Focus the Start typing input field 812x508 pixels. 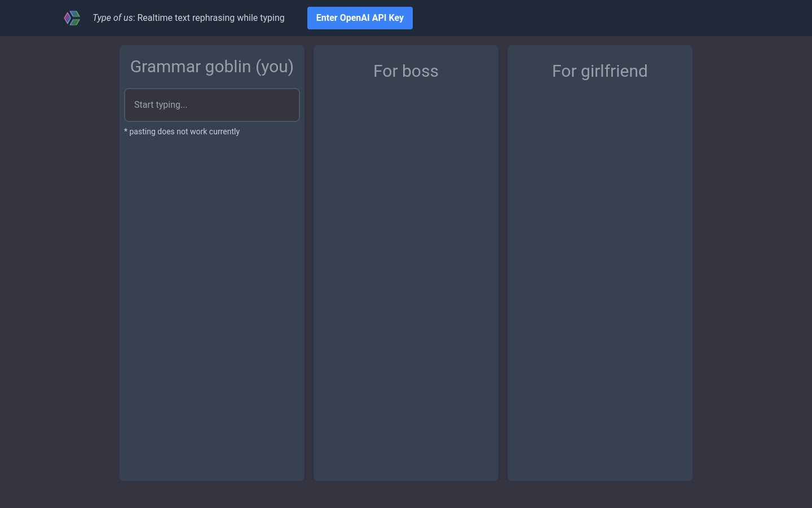pyautogui.click(x=212, y=105)
